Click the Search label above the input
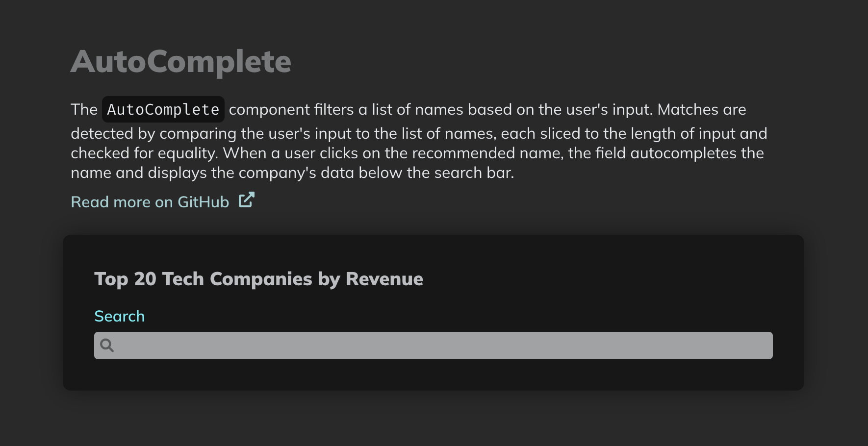The width and height of the screenshot is (868, 446). (119, 316)
